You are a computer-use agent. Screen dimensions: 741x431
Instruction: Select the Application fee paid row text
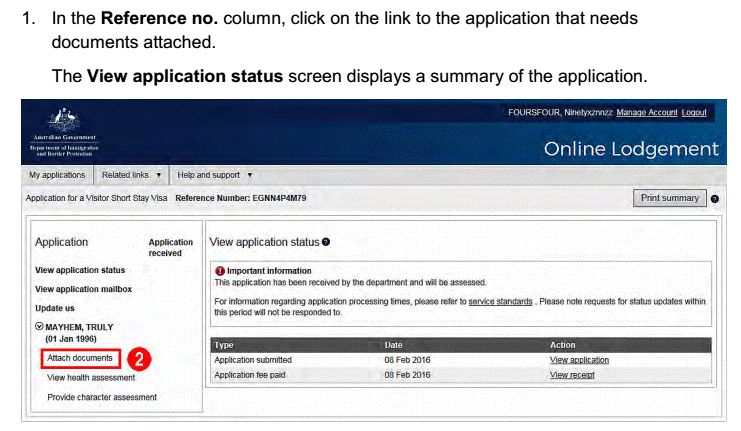coord(250,375)
